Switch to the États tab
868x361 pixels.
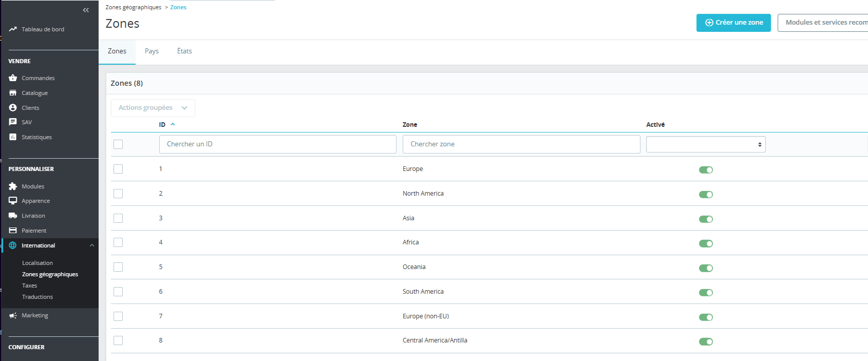click(184, 51)
